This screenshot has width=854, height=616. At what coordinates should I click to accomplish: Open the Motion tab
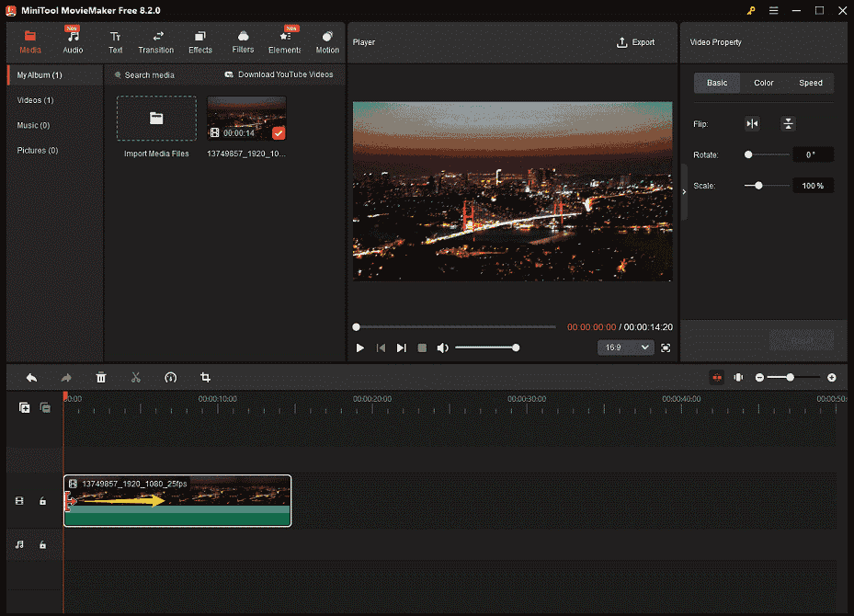click(327, 42)
